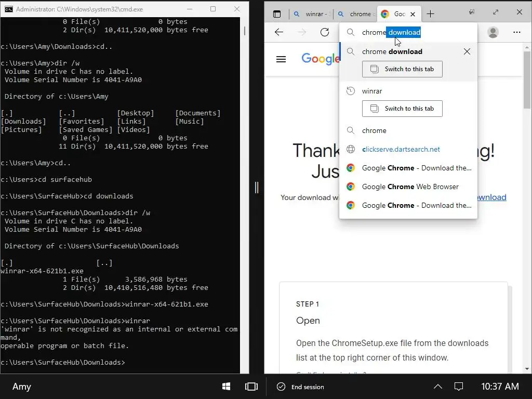
Task: Open the Edge profile avatar icon
Action: click(x=493, y=32)
